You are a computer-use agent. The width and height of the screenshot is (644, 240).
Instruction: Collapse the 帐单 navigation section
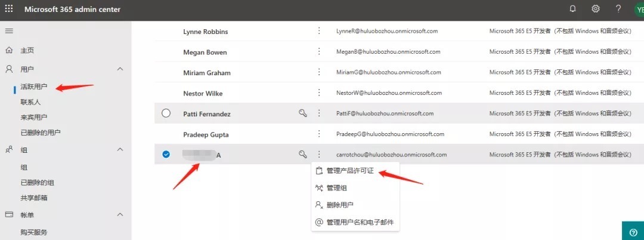click(120, 214)
